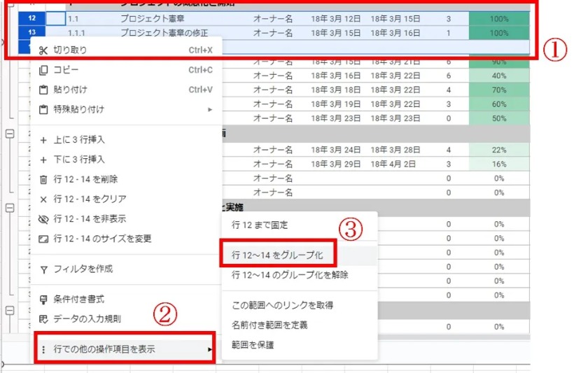Screen dimensions: 588x373
Task: Click the 1.1.1 task number cell
Action: (76, 33)
